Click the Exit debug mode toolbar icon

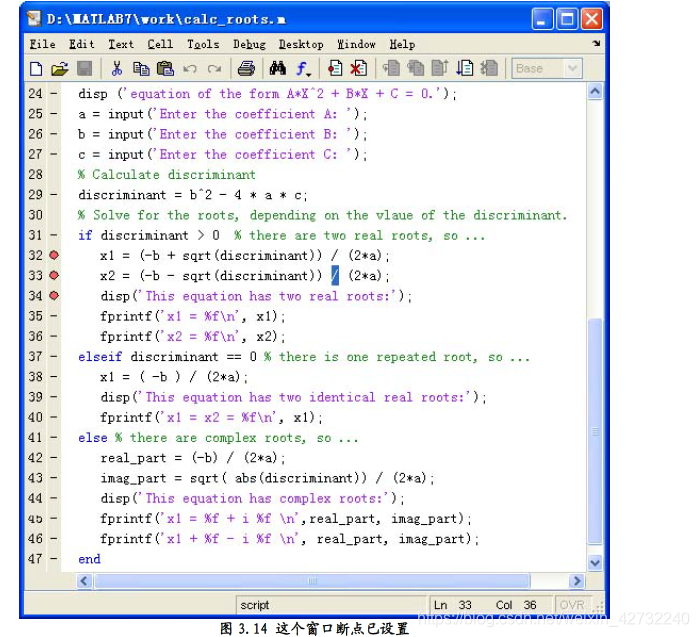[x=489, y=69]
